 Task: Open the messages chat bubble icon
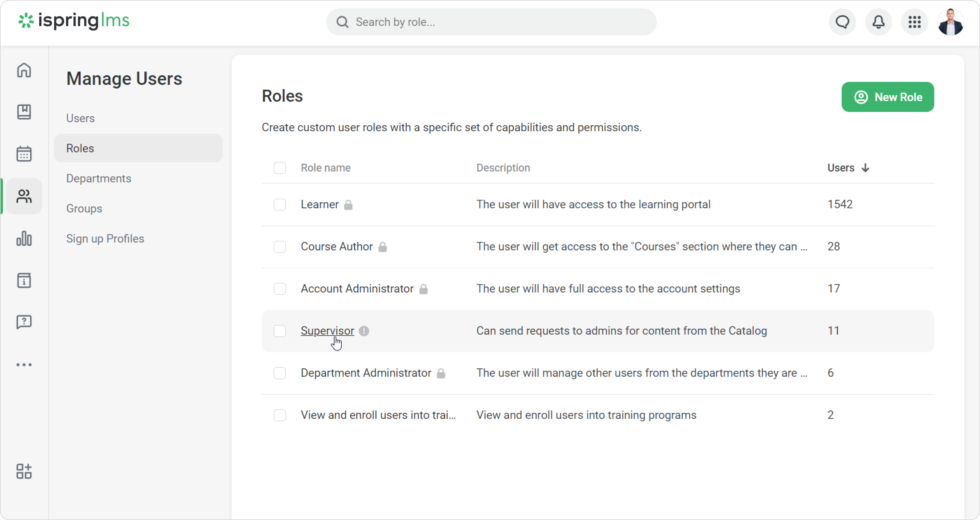(842, 22)
